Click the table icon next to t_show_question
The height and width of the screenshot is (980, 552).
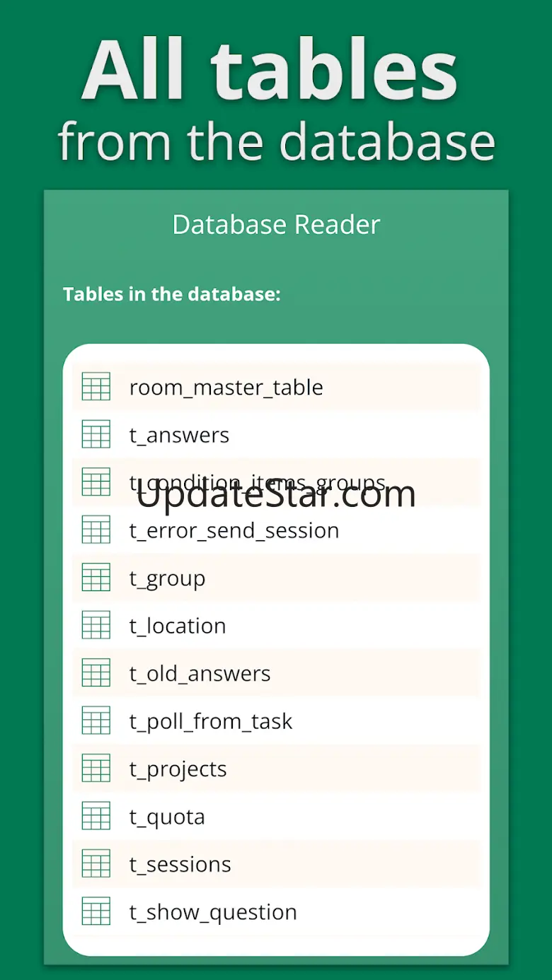pos(96,911)
